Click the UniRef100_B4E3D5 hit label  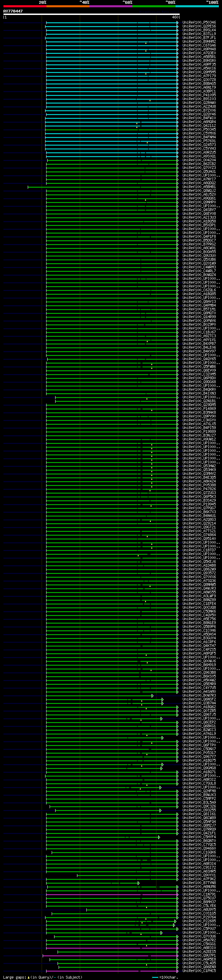click(199, 477)
